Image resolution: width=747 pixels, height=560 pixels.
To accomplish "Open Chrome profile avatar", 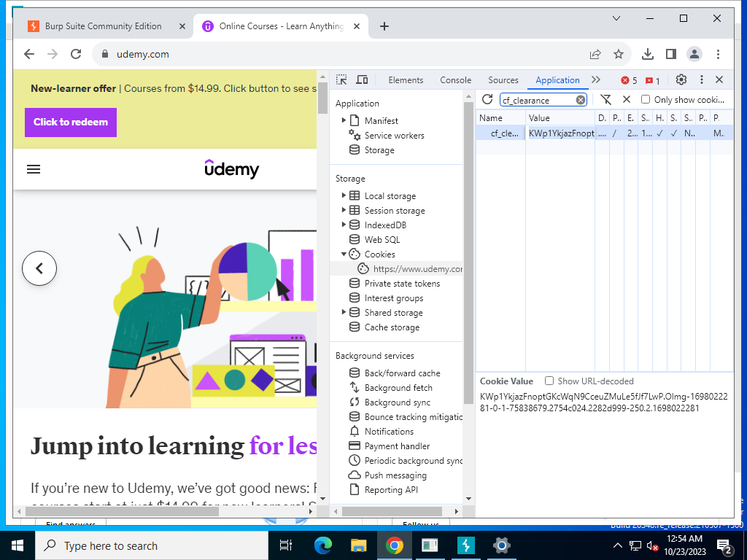I will click(694, 54).
